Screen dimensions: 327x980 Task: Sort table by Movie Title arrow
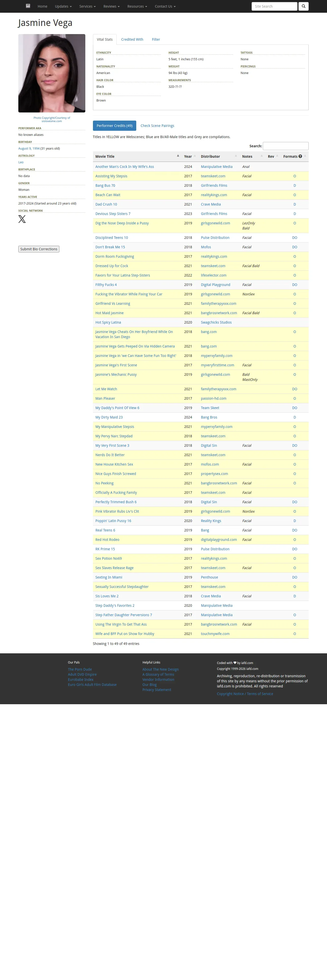pyautogui.click(x=178, y=156)
